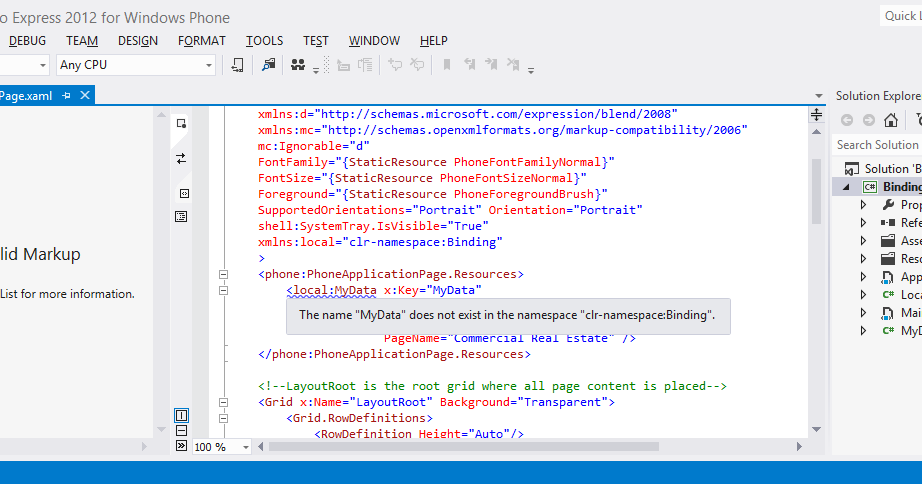Navigate back in Solution Explorer
Viewport: 922px width, 484px height.
(x=847, y=120)
